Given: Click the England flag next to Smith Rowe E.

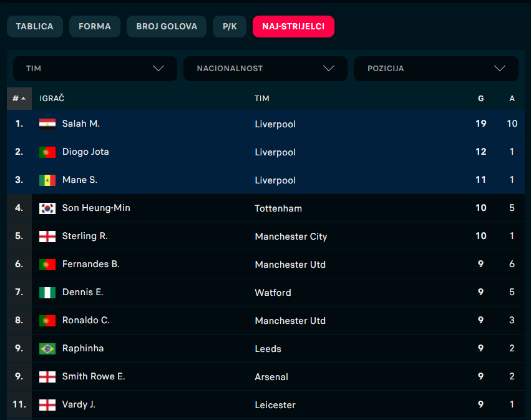Looking at the screenshot, I should pos(47,377).
